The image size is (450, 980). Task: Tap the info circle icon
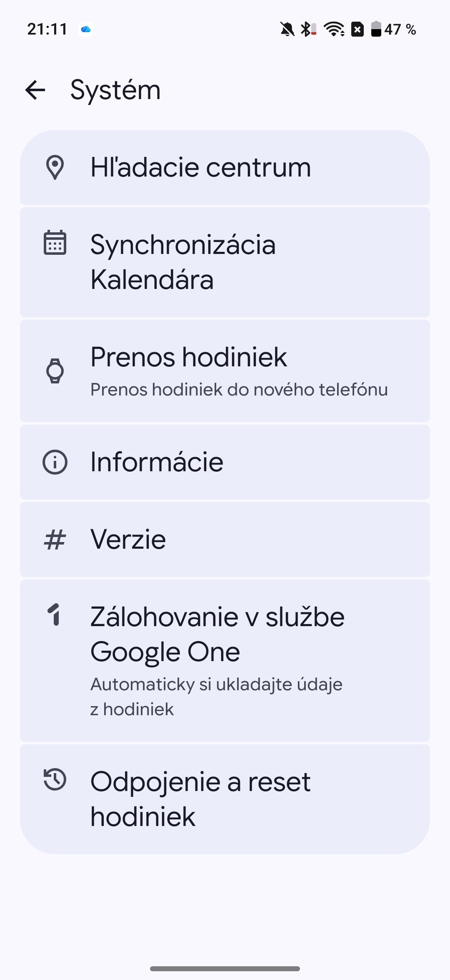click(x=55, y=462)
